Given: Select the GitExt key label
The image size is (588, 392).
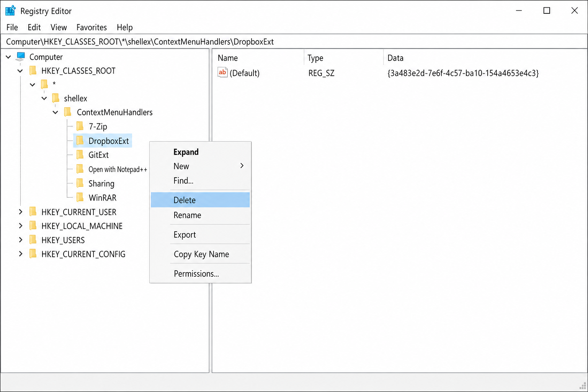Looking at the screenshot, I should pyautogui.click(x=99, y=155).
